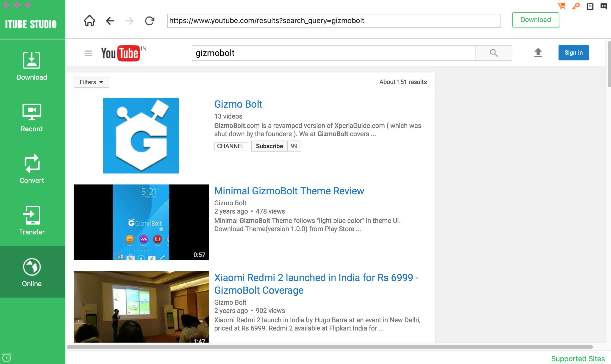Open the Gizmo Bolt channel title link
This screenshot has height=364, width=611.
pos(238,104)
